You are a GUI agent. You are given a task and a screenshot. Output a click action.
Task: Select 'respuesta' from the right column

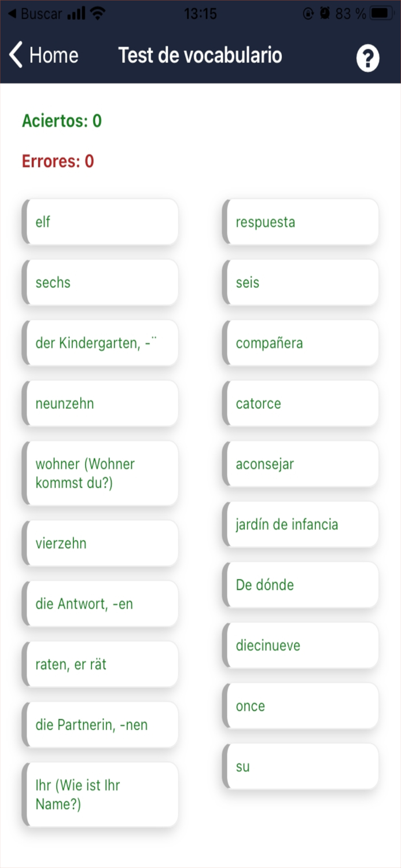pyautogui.click(x=300, y=222)
